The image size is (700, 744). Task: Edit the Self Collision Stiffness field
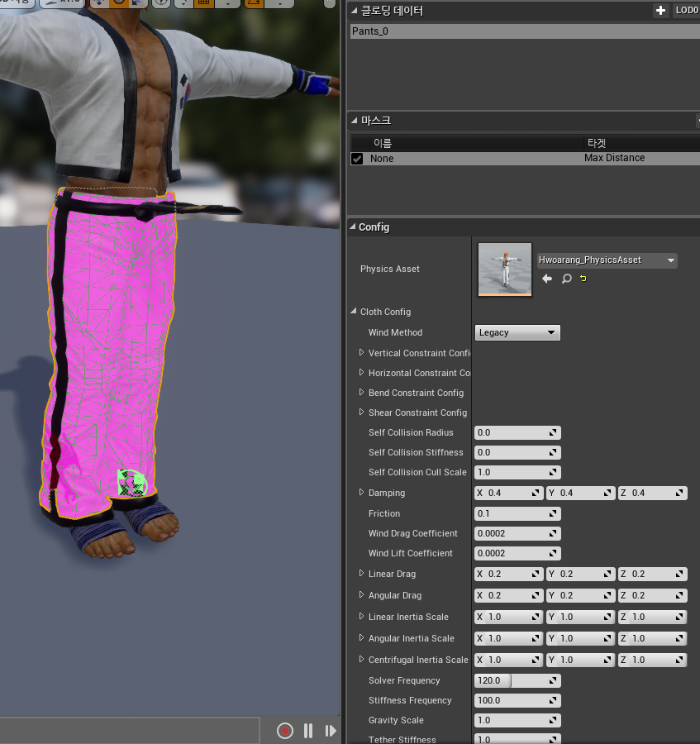point(517,453)
